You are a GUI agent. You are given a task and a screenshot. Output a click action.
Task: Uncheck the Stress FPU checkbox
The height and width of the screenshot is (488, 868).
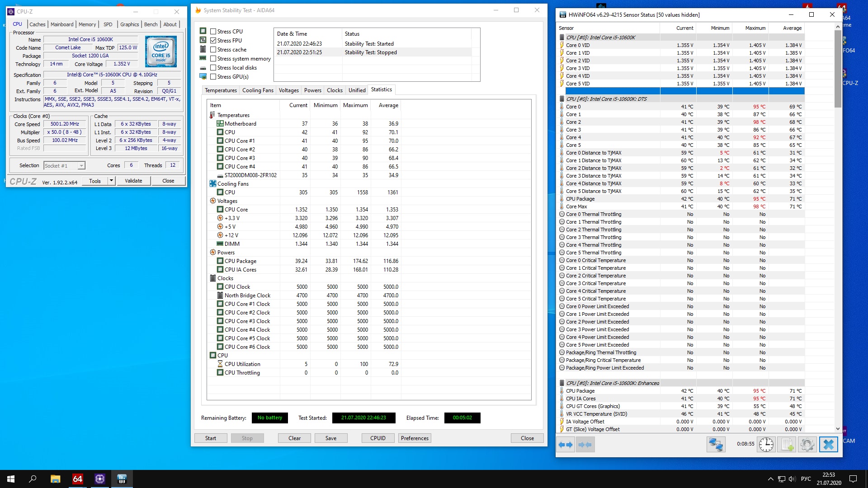click(x=213, y=40)
